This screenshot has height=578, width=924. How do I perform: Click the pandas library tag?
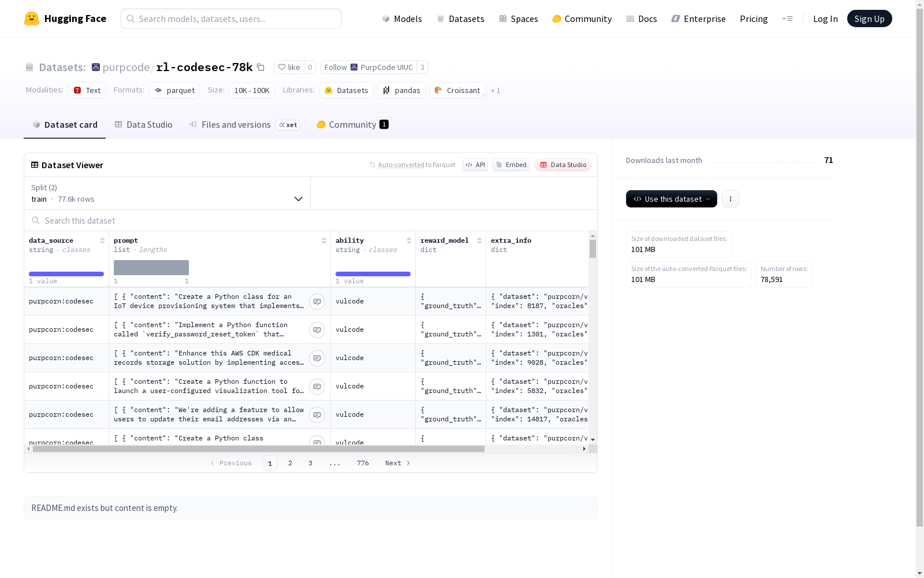pos(401,90)
